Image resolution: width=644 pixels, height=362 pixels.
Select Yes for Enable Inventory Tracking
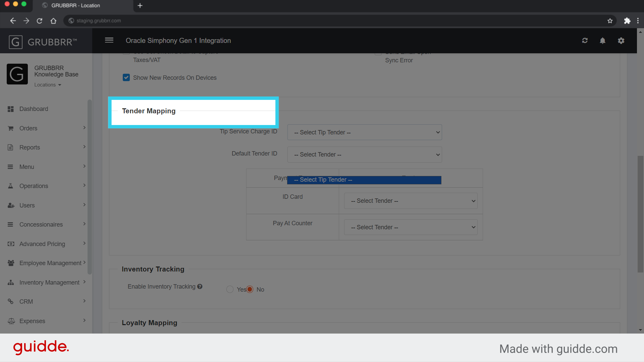[x=230, y=289]
